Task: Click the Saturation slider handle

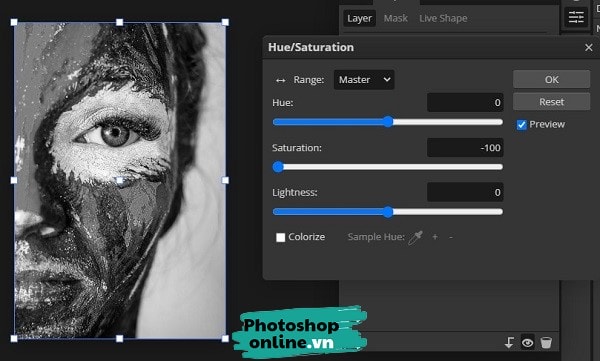Action: click(278, 167)
